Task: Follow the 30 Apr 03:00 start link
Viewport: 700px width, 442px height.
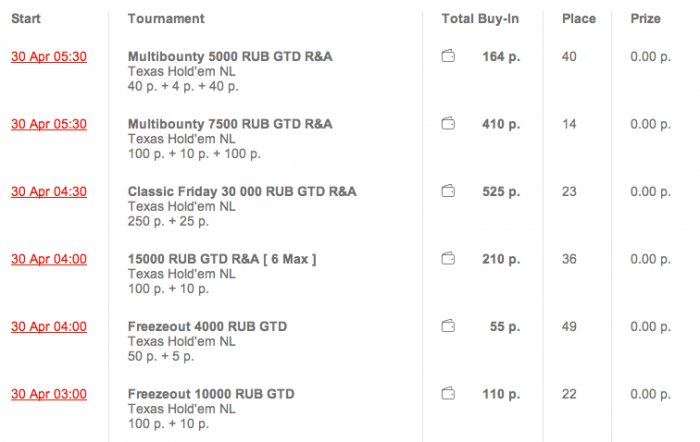Action: [49, 393]
